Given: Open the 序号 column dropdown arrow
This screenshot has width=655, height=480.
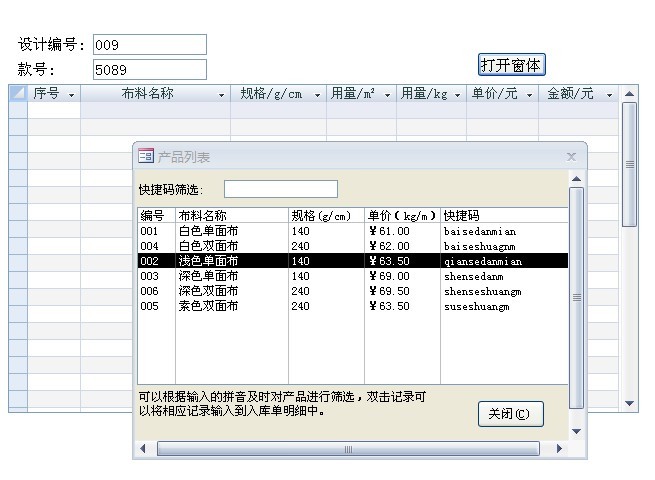Looking at the screenshot, I should click(71, 95).
